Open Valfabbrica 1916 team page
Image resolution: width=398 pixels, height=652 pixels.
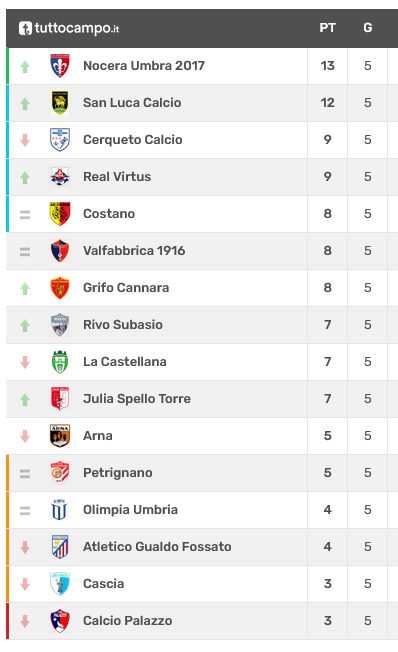click(x=134, y=251)
